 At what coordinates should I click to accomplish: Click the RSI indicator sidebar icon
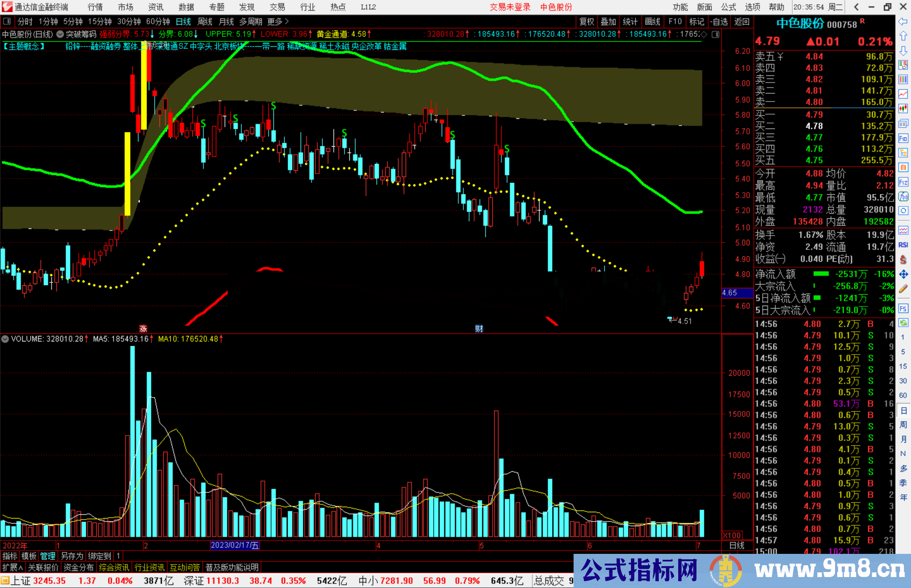click(903, 245)
